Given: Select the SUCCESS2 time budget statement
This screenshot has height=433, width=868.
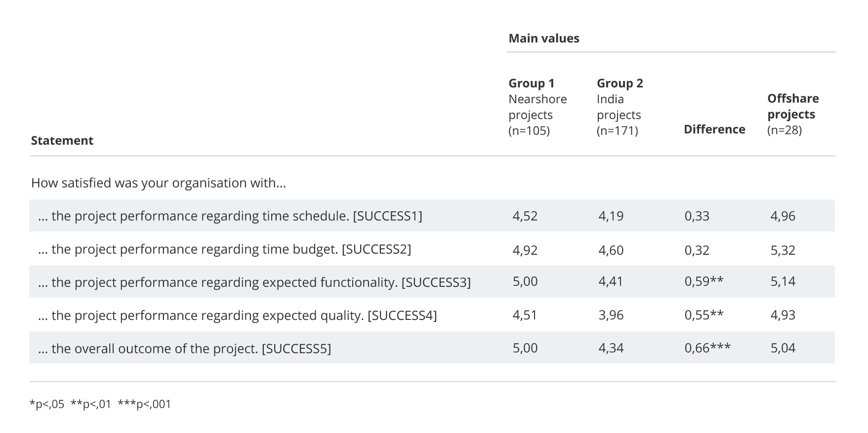Looking at the screenshot, I should click(224, 249).
